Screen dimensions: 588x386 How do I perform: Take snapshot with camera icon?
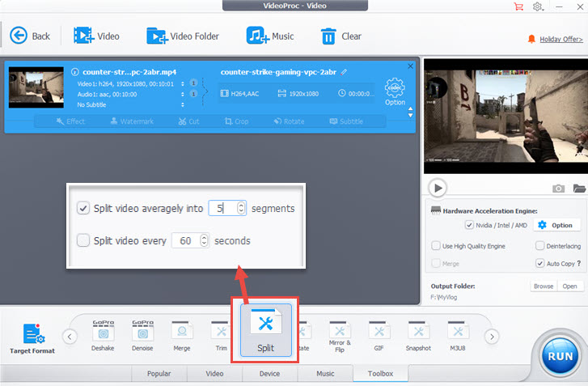(558, 189)
